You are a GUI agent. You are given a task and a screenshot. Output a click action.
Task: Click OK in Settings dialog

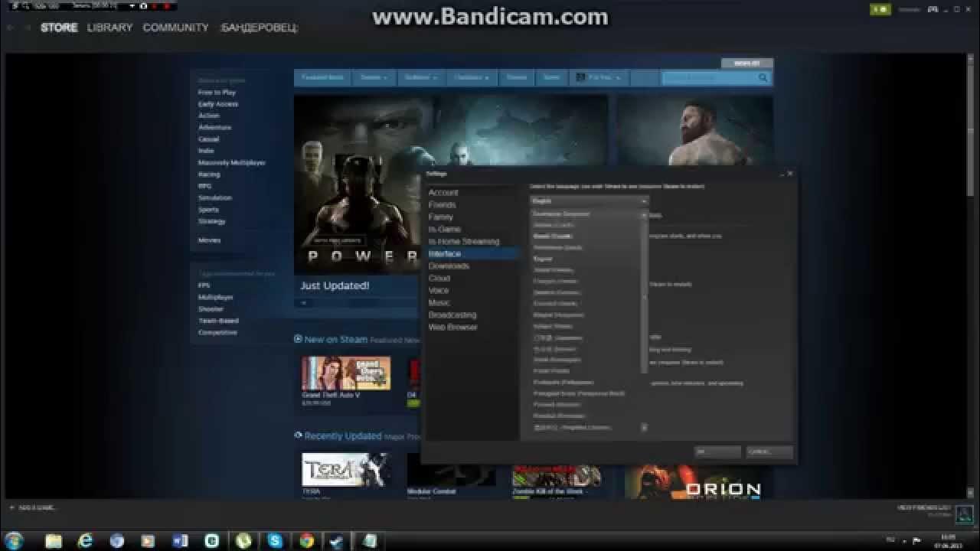click(x=717, y=452)
